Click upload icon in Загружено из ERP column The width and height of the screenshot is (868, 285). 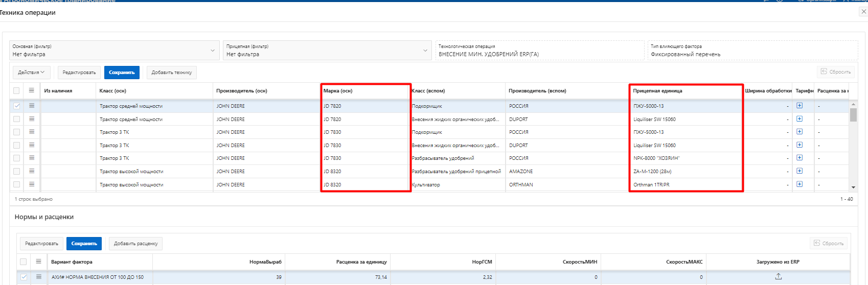click(778, 276)
